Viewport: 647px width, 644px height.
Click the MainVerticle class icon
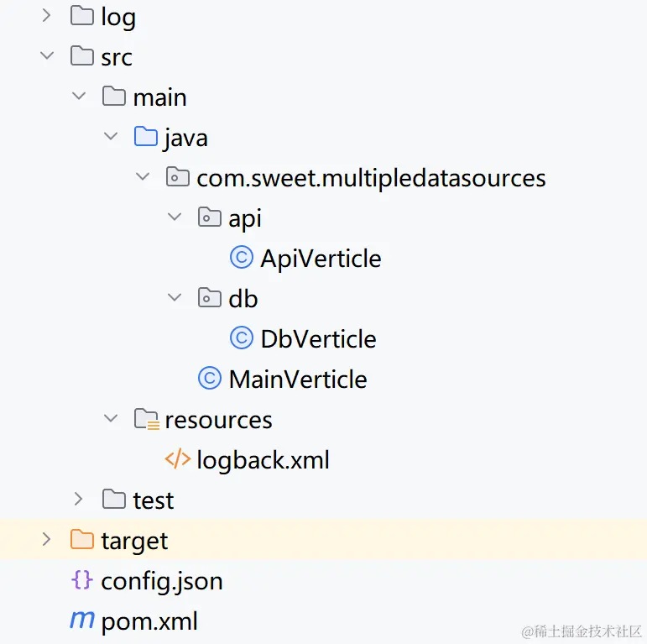[x=210, y=379]
